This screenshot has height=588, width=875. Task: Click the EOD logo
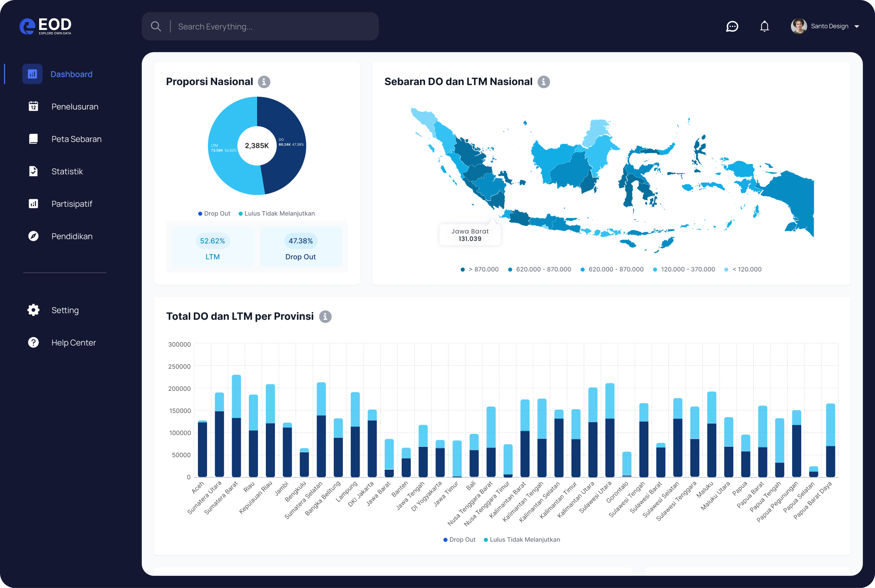[x=46, y=26]
